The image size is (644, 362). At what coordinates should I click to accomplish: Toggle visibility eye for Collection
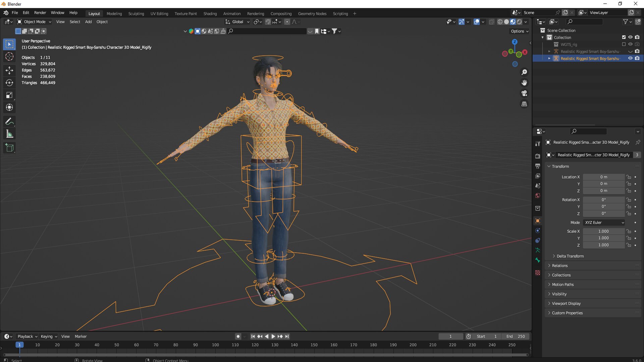point(630,37)
